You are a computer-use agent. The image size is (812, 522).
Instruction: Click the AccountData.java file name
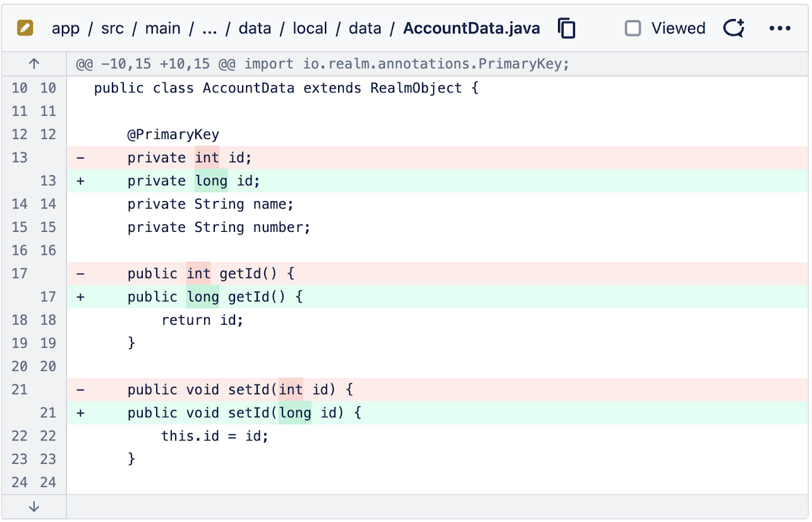[x=472, y=28]
